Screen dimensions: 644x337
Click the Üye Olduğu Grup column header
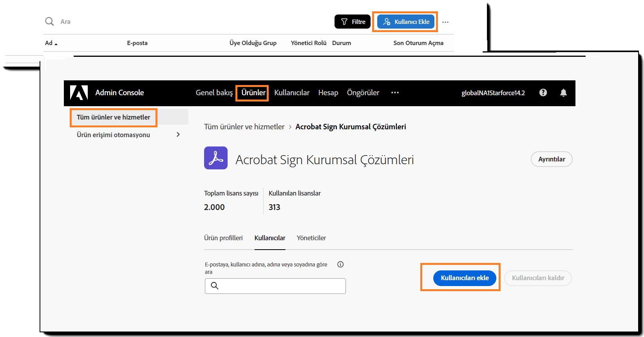253,43
